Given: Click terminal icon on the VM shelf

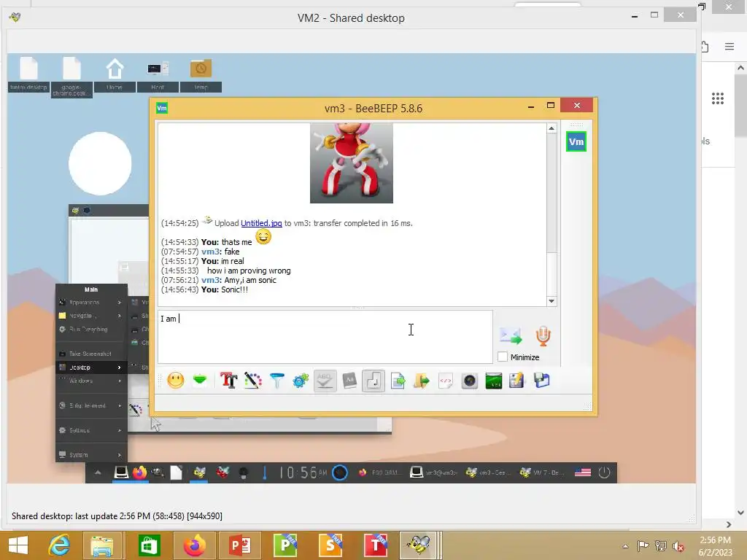Looking at the screenshot, I should point(121,472).
